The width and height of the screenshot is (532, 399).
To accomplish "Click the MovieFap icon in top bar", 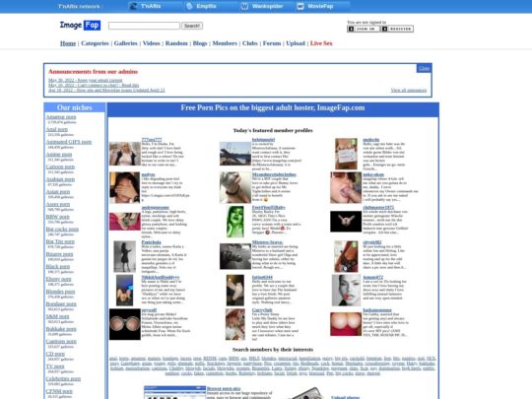I will pos(300,6).
